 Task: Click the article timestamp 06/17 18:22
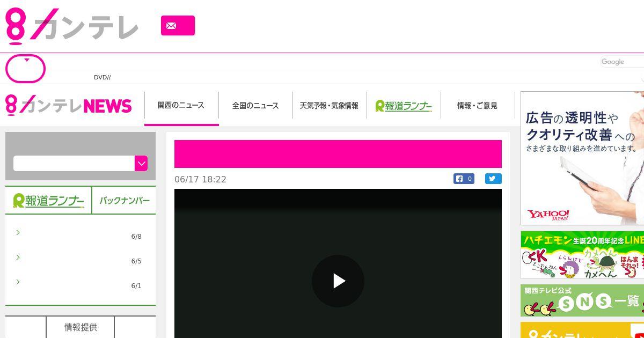pyautogui.click(x=200, y=179)
